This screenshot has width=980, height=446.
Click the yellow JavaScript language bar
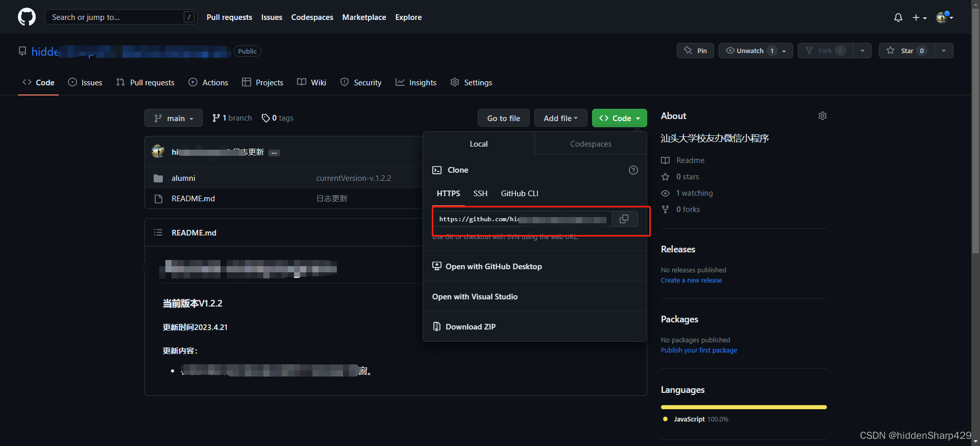744,407
